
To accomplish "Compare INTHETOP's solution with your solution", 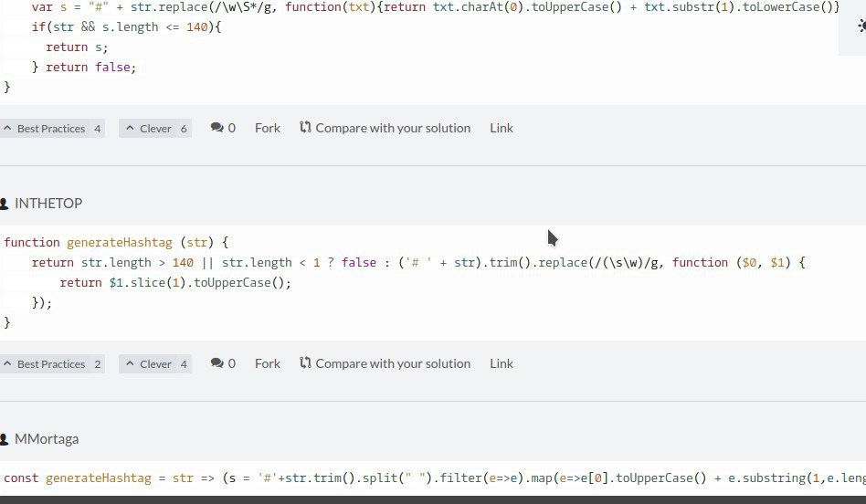I will click(x=385, y=363).
